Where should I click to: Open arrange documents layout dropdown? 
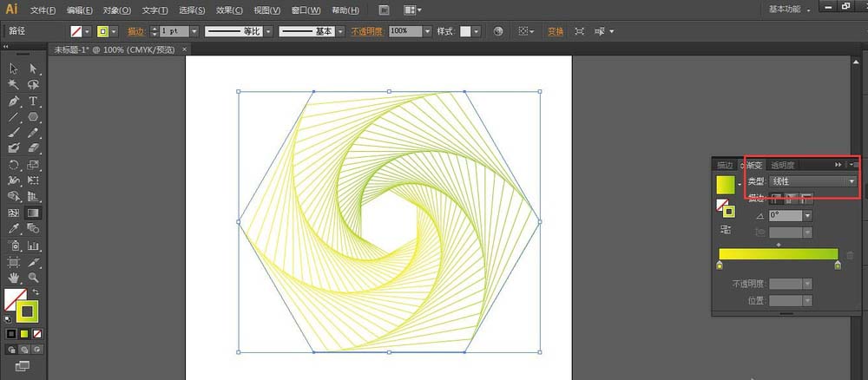412,10
